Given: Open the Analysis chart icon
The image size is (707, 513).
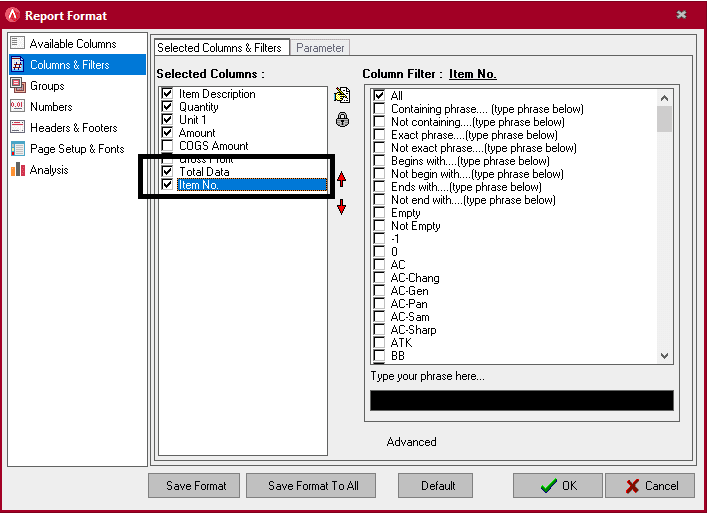Looking at the screenshot, I should (17, 170).
